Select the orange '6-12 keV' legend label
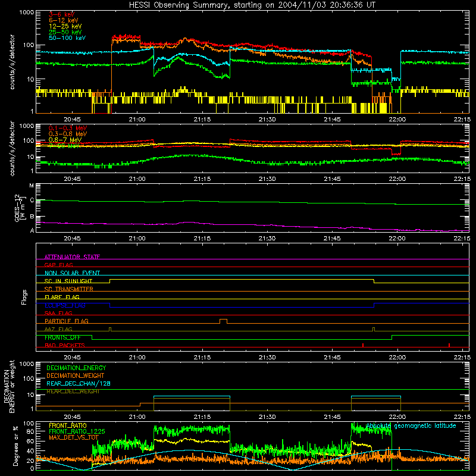This screenshot has height=476, width=476. pyautogui.click(x=63, y=20)
